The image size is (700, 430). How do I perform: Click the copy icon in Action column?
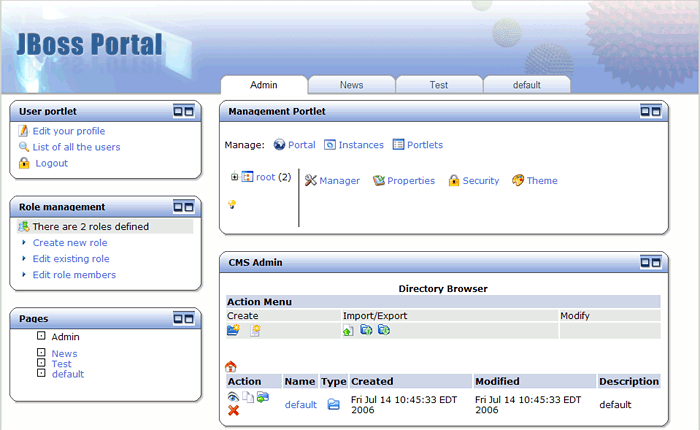tap(248, 397)
